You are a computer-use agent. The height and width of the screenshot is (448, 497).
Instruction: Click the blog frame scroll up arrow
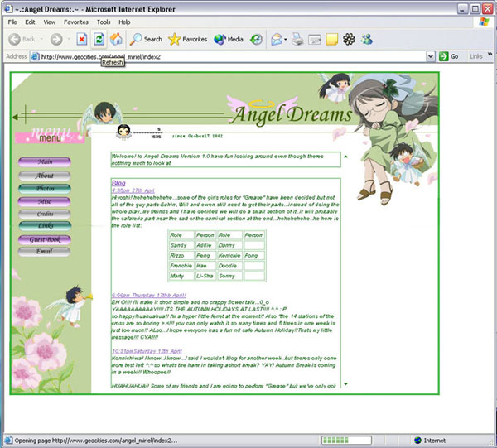tap(345, 157)
